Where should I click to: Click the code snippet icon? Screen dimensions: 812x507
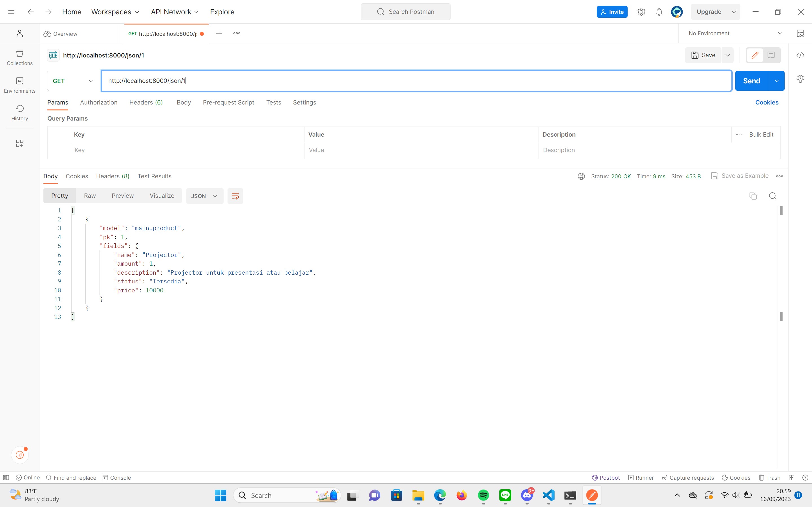point(800,55)
